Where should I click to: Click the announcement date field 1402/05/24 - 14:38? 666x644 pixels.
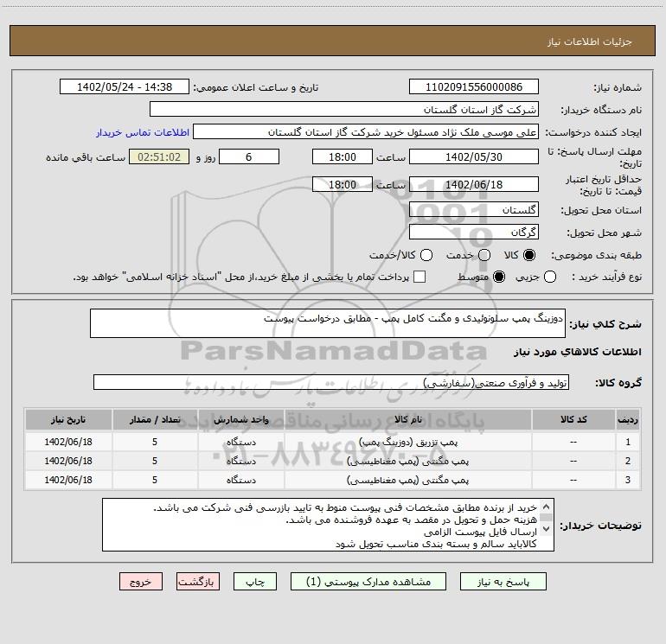124,87
